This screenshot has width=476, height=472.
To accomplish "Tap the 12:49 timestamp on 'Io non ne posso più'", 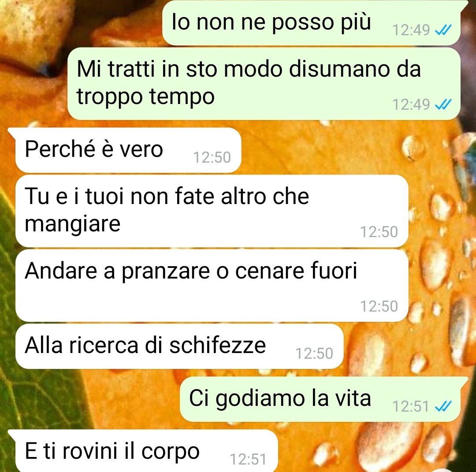I will pyautogui.click(x=411, y=30).
